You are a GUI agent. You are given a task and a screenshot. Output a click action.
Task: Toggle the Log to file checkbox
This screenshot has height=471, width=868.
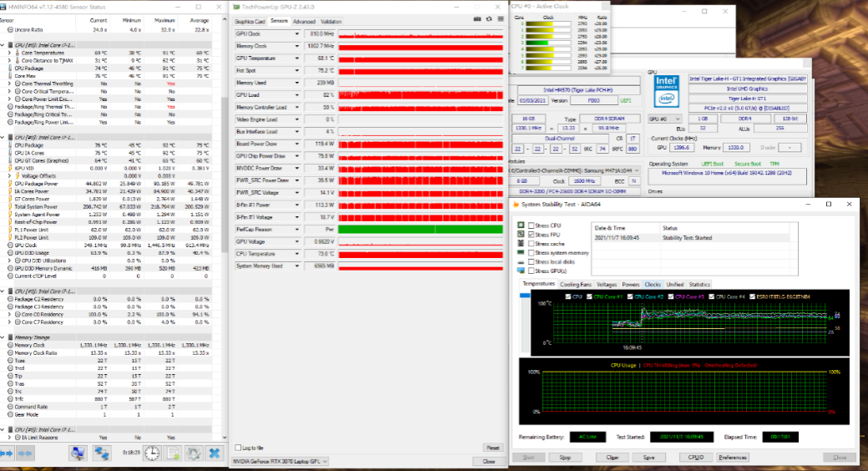tap(239, 448)
